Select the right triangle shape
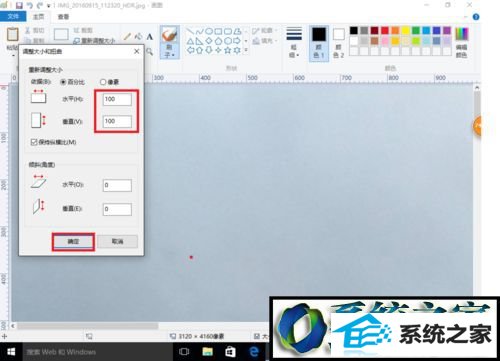 [199, 41]
